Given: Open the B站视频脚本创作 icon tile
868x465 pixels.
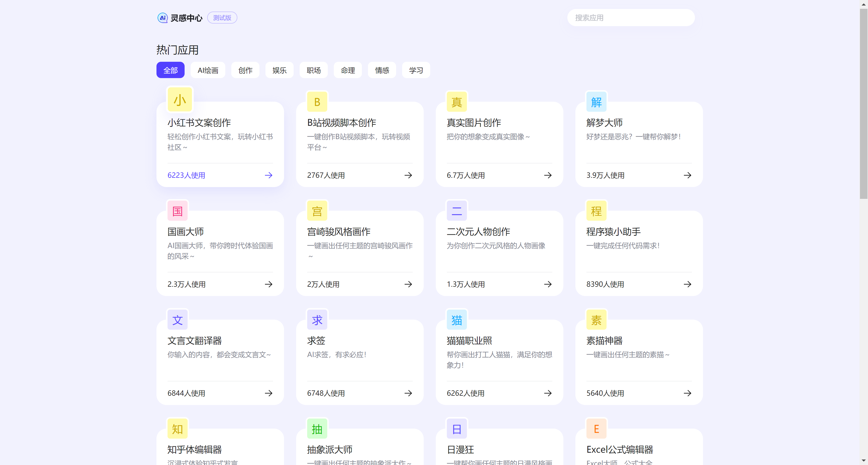Looking at the screenshot, I should point(317,102).
